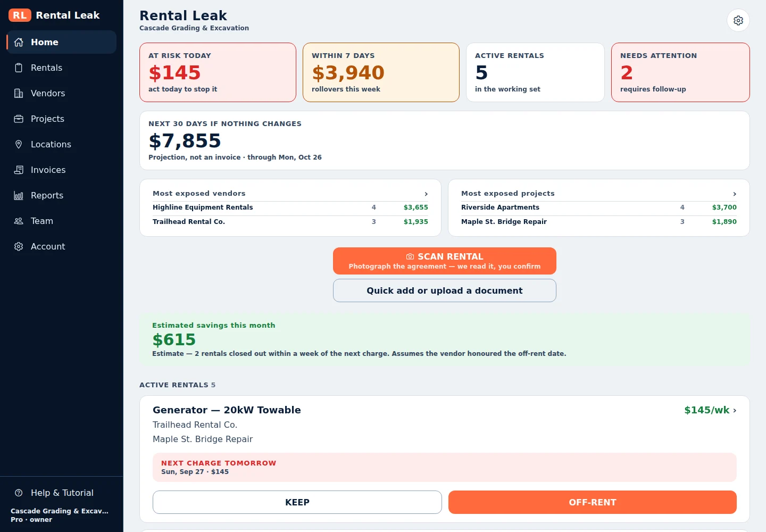Open the Within 7 Days $3,940 card
The height and width of the screenshot is (532, 766).
point(381,72)
